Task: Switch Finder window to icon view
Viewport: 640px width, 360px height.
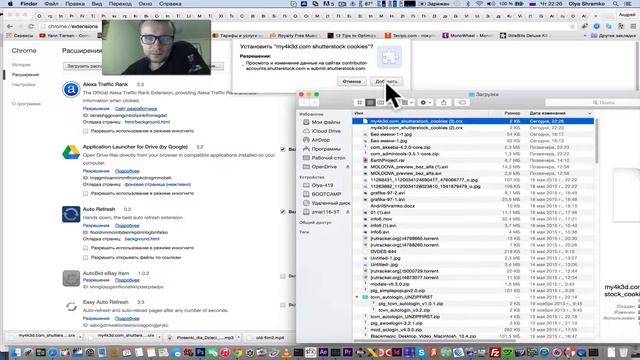Action: point(360,102)
